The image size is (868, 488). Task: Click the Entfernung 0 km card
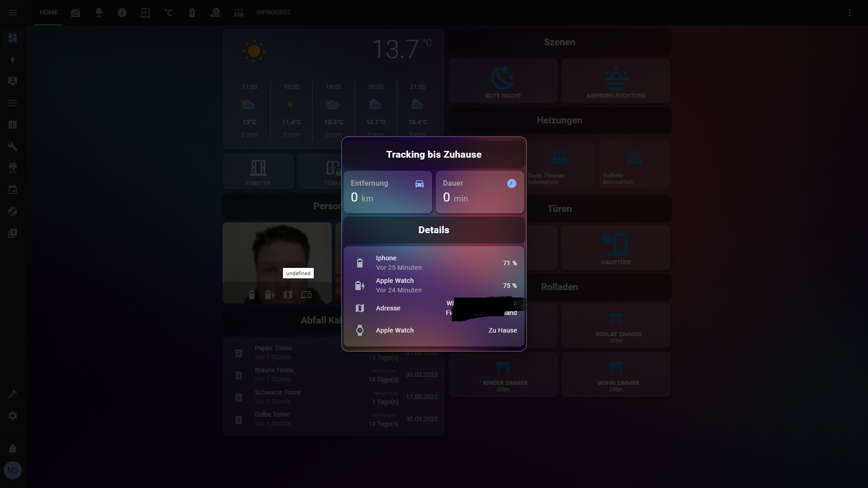point(388,192)
